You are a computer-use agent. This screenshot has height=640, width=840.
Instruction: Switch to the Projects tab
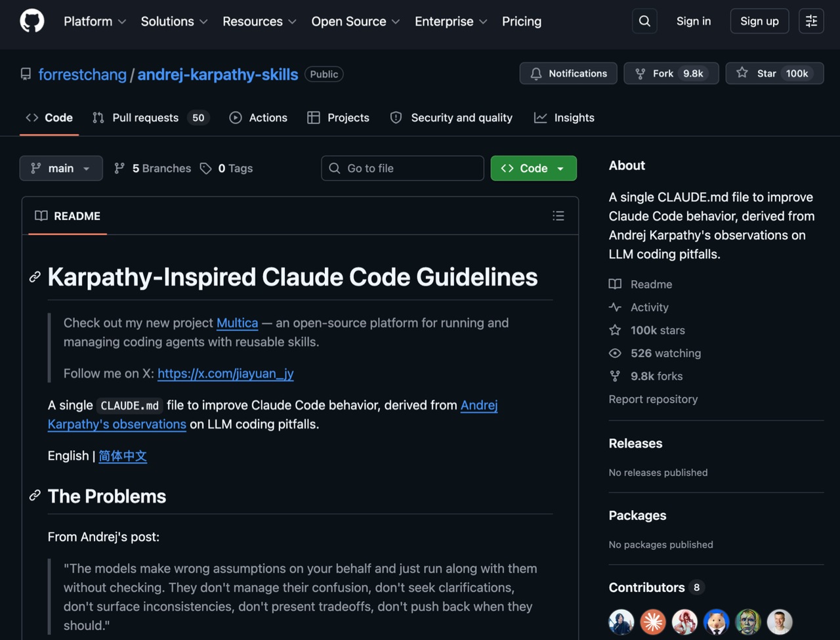pyautogui.click(x=339, y=117)
